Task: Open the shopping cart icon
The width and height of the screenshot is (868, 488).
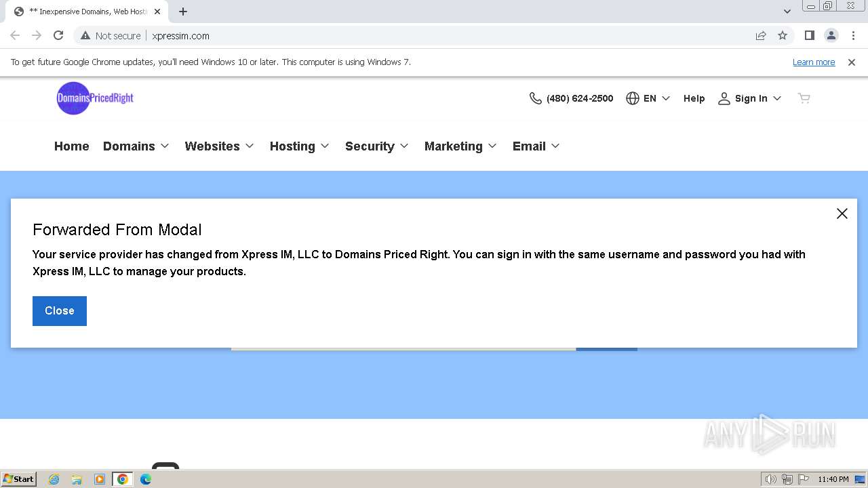Action: [804, 98]
